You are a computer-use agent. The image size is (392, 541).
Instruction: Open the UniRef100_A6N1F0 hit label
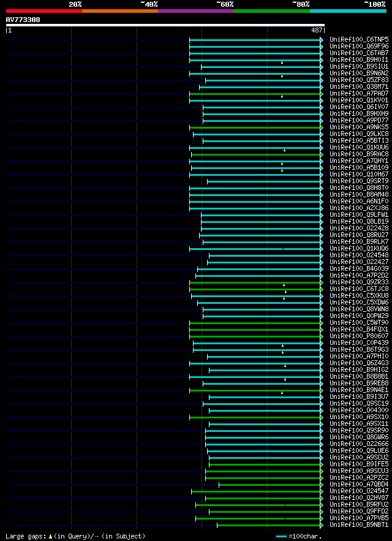pyautogui.click(x=359, y=202)
